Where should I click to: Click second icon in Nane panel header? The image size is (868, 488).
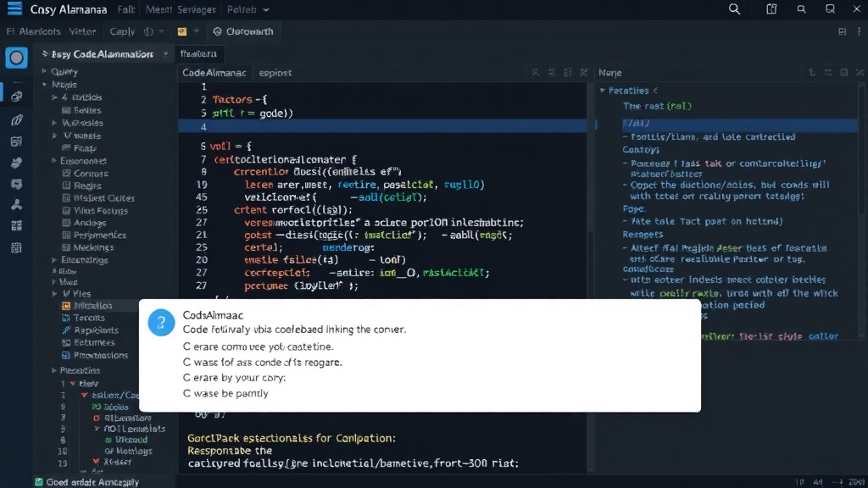coord(828,73)
